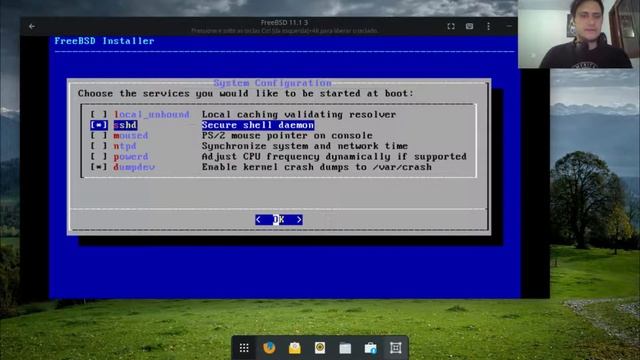The width and height of the screenshot is (640, 360).
Task: Open the keyboard shortcuts icon in header
Action: pos(469,27)
